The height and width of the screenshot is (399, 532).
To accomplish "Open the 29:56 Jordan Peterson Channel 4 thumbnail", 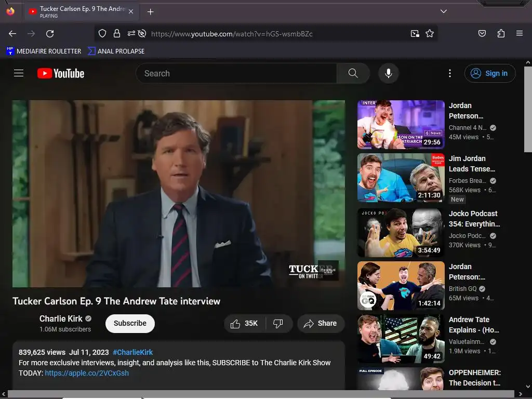I will pyautogui.click(x=401, y=125).
